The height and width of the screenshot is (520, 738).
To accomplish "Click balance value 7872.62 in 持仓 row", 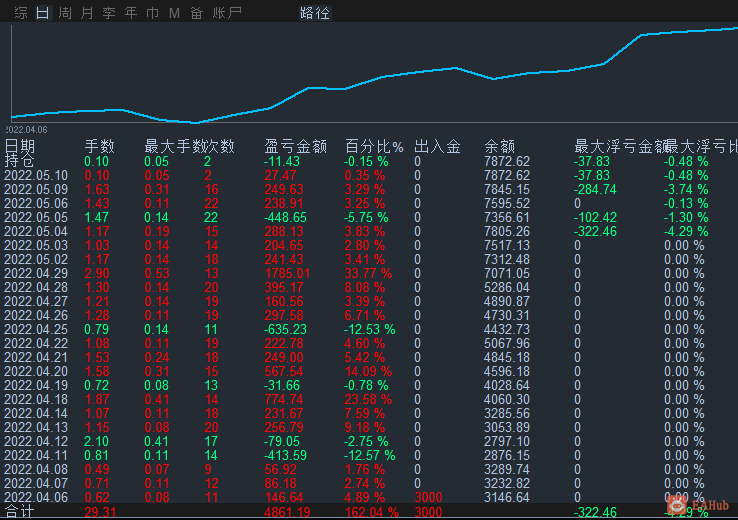I will [x=507, y=161].
